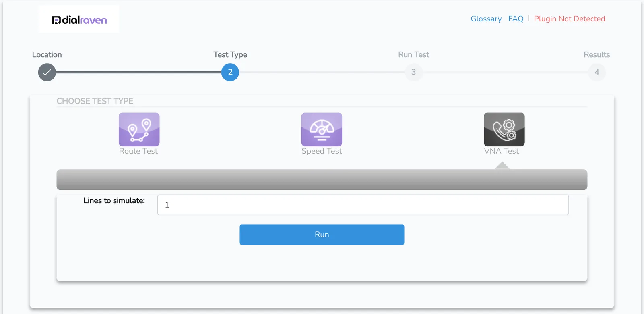
Task: Click the Run Test step label
Action: coord(414,54)
